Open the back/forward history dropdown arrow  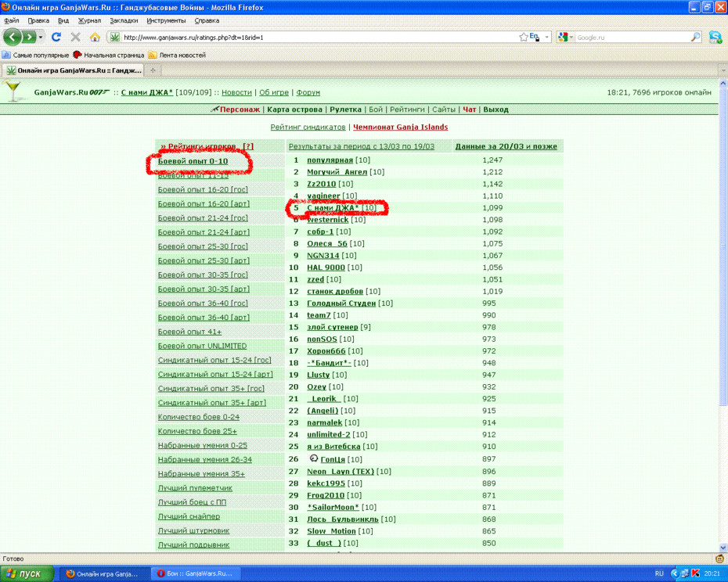click(x=41, y=37)
